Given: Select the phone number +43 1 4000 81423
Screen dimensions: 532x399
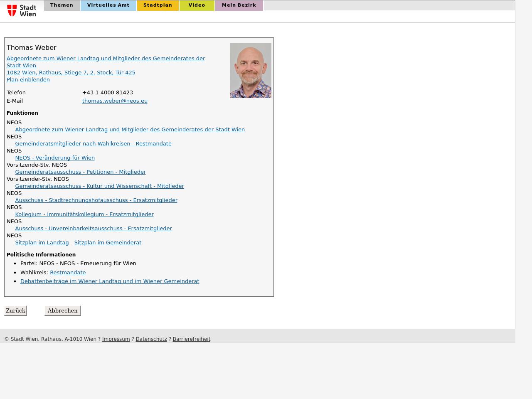Looking at the screenshot, I should [x=108, y=92].
